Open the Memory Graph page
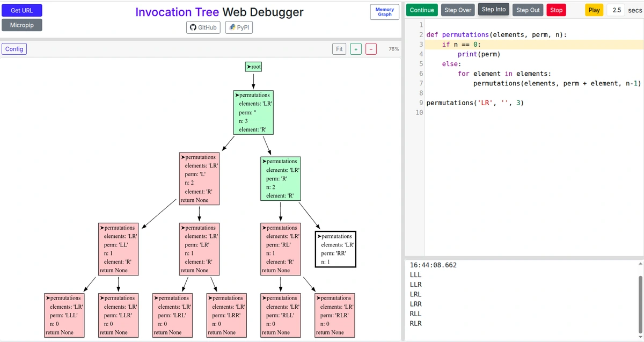The image size is (644, 342). [384, 12]
